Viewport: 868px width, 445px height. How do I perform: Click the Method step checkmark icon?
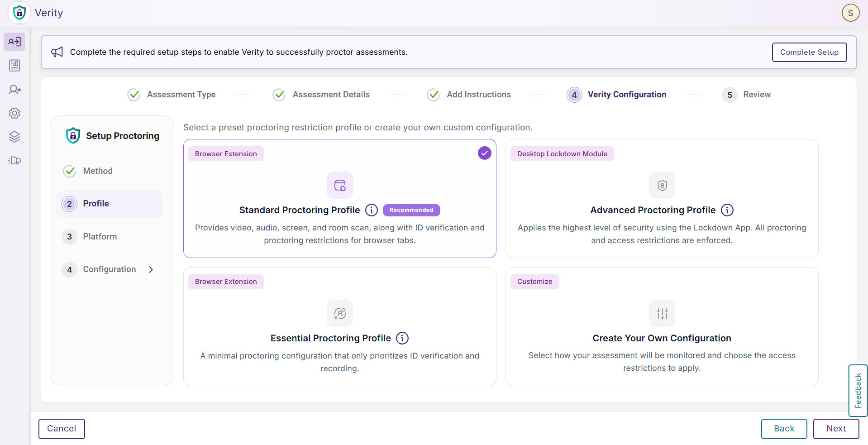[x=70, y=171]
